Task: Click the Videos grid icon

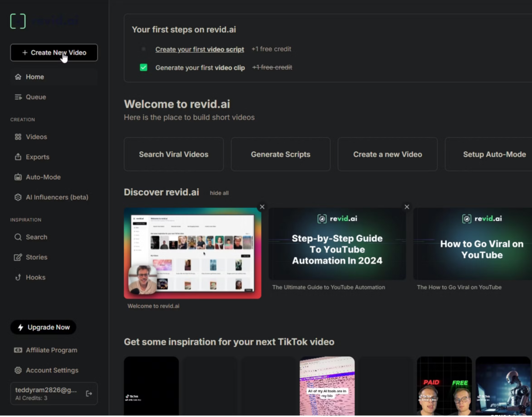Action: pyautogui.click(x=18, y=137)
